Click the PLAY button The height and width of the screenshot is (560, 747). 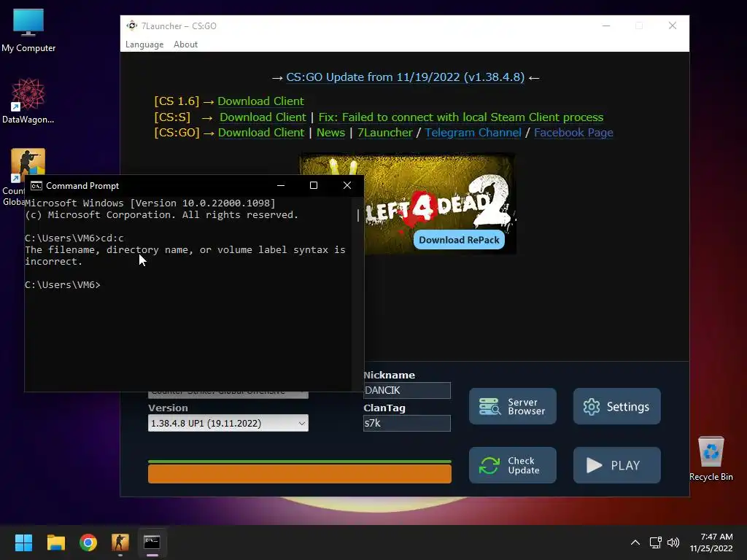pos(617,465)
